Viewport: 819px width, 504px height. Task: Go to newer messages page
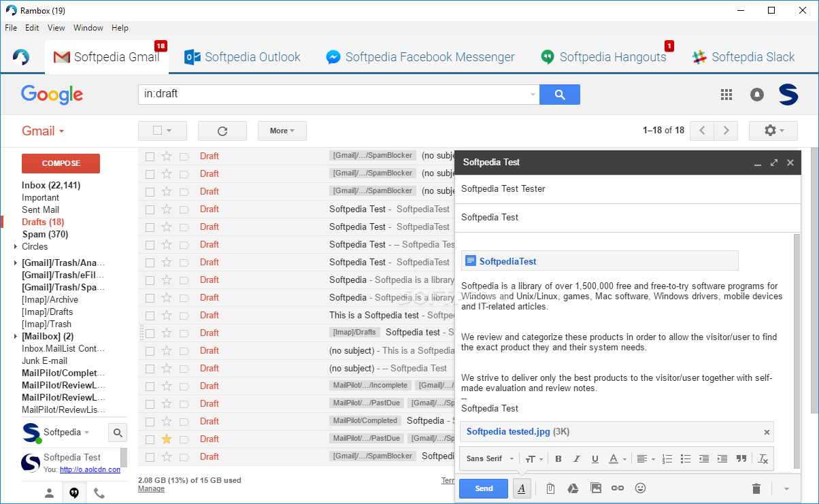click(702, 131)
